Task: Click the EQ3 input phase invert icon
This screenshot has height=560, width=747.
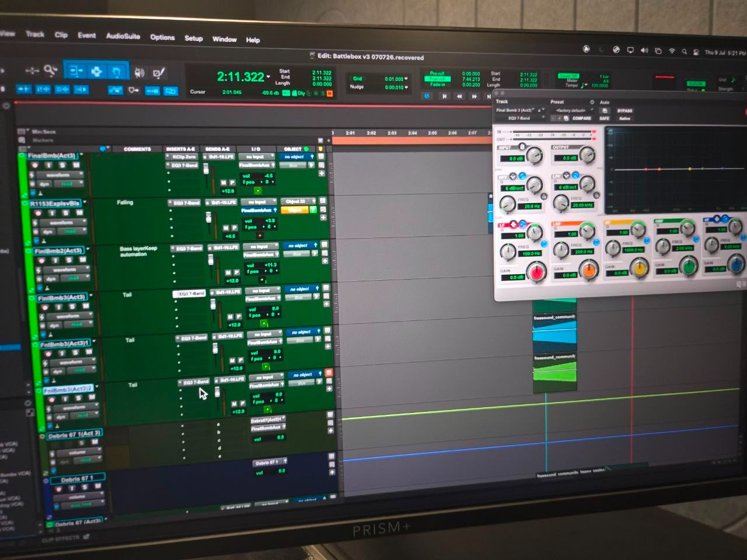Action: [x=522, y=146]
